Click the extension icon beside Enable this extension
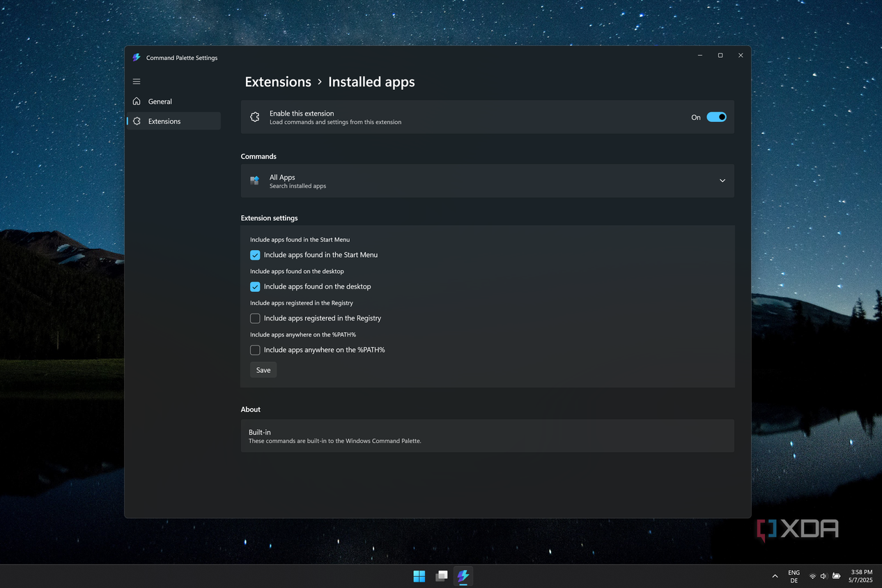 pyautogui.click(x=255, y=117)
